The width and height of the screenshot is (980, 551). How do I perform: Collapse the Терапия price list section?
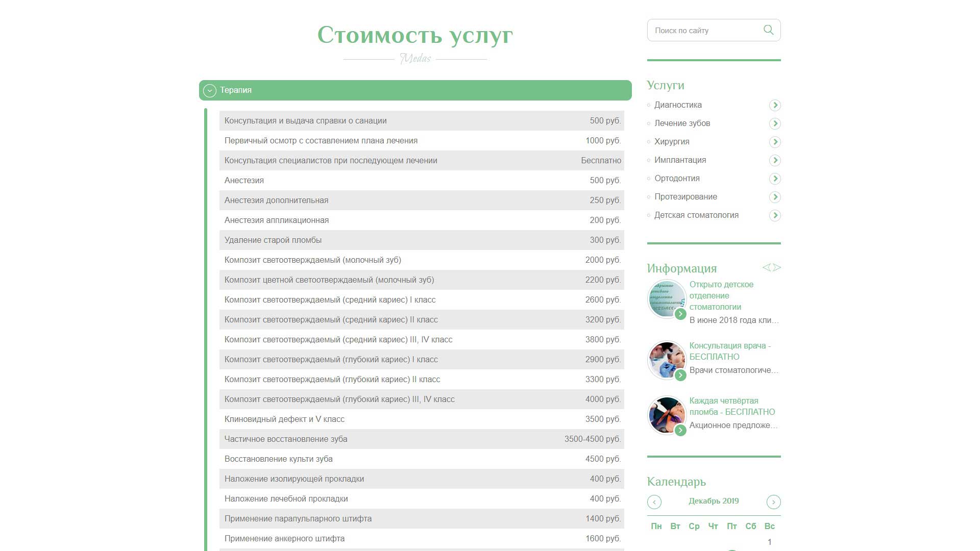[209, 90]
